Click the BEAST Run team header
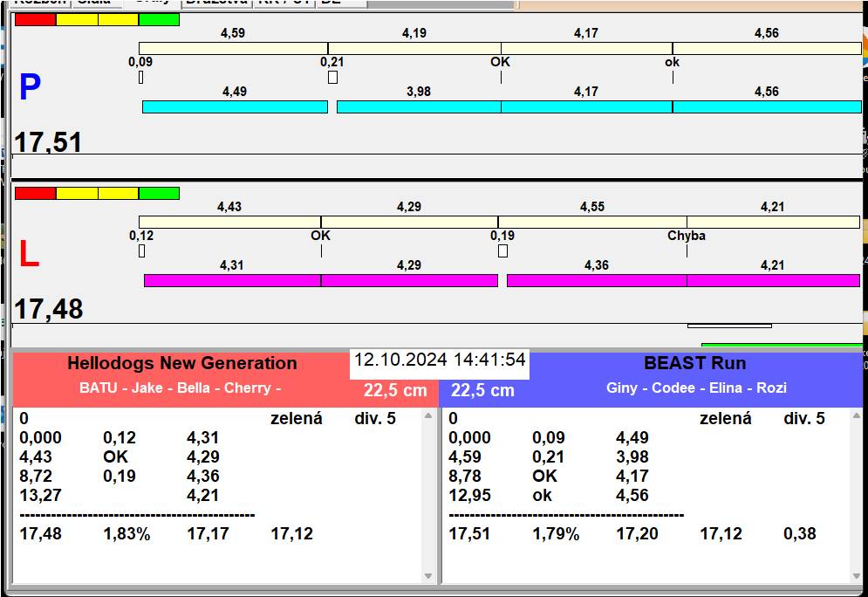The width and height of the screenshot is (868, 597). pos(694,364)
